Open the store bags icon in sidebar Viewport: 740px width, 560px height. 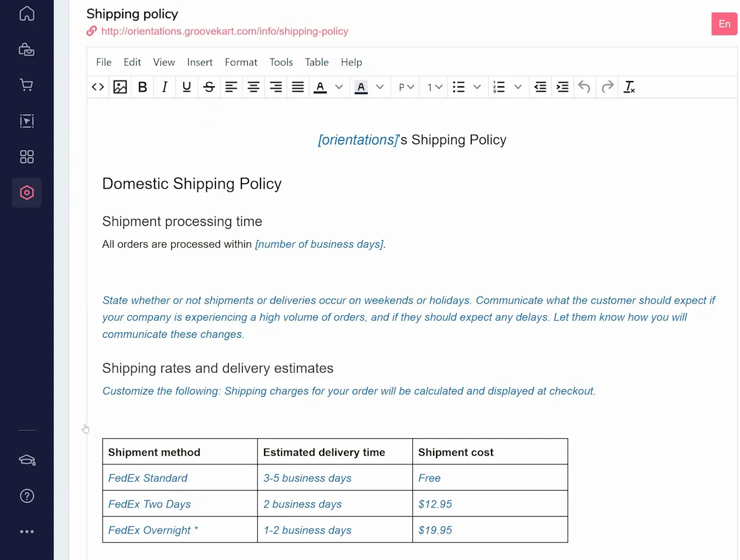coord(27,49)
